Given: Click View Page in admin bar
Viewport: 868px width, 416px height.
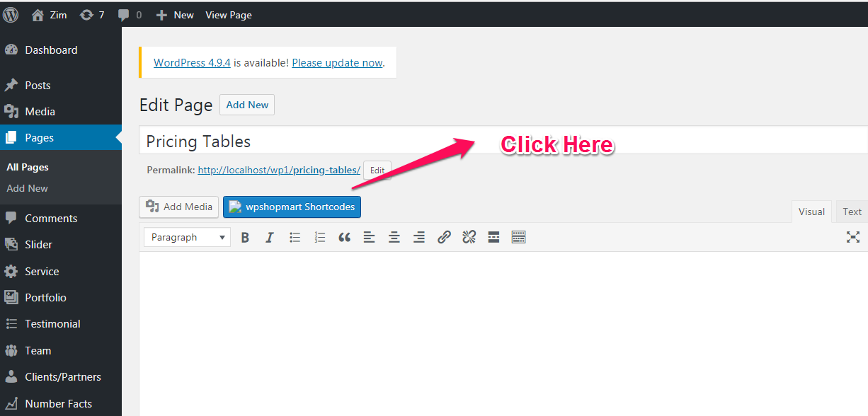Looking at the screenshot, I should tap(229, 15).
